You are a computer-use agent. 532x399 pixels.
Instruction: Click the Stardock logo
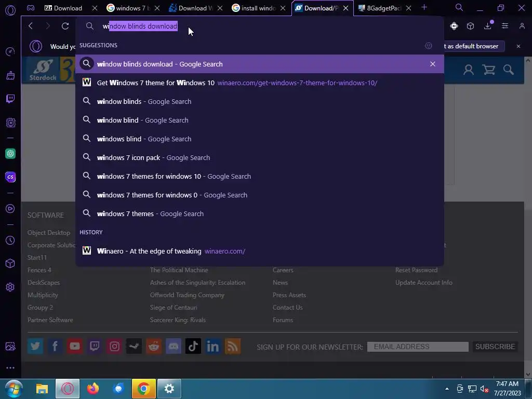coord(43,70)
